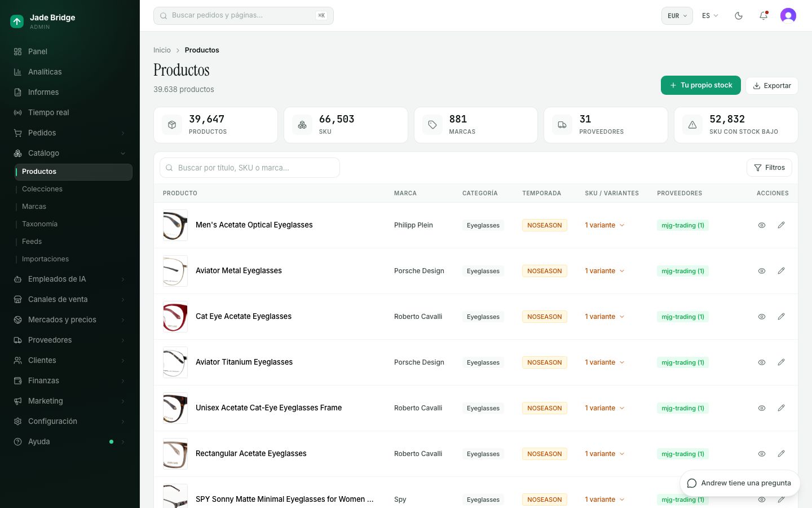Click the product search field for título, SKU o marca
812x508 pixels.
pos(250,168)
